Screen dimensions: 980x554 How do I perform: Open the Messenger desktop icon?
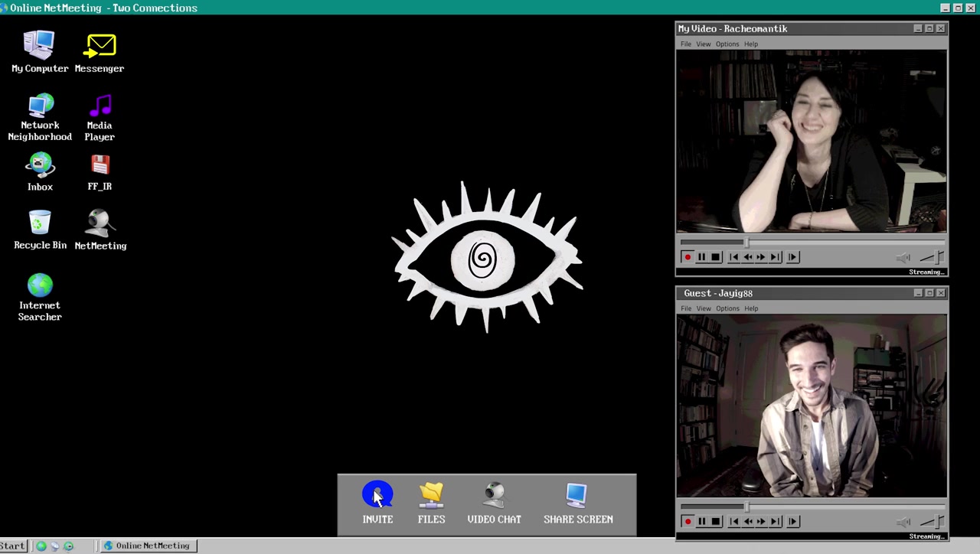tap(100, 47)
